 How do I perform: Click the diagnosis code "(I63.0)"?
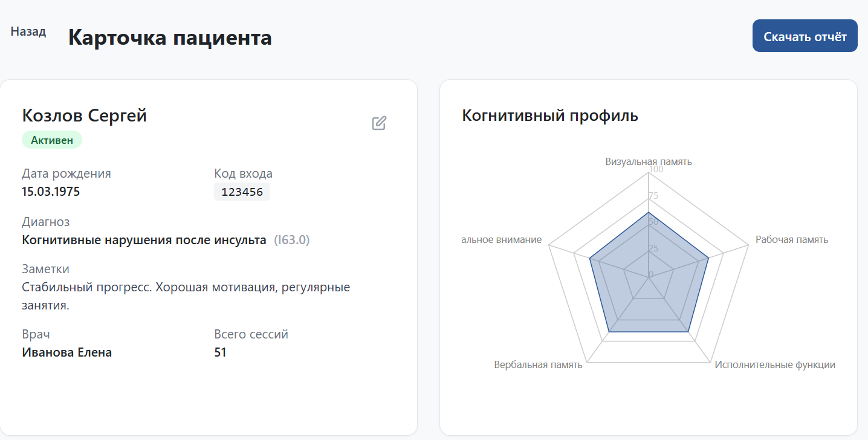pos(293,239)
